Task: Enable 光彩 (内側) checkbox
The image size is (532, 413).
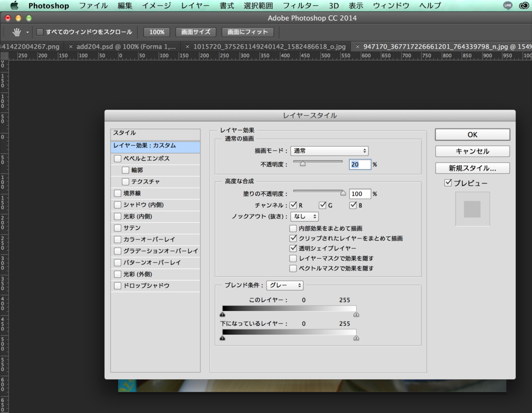Action: (x=117, y=216)
